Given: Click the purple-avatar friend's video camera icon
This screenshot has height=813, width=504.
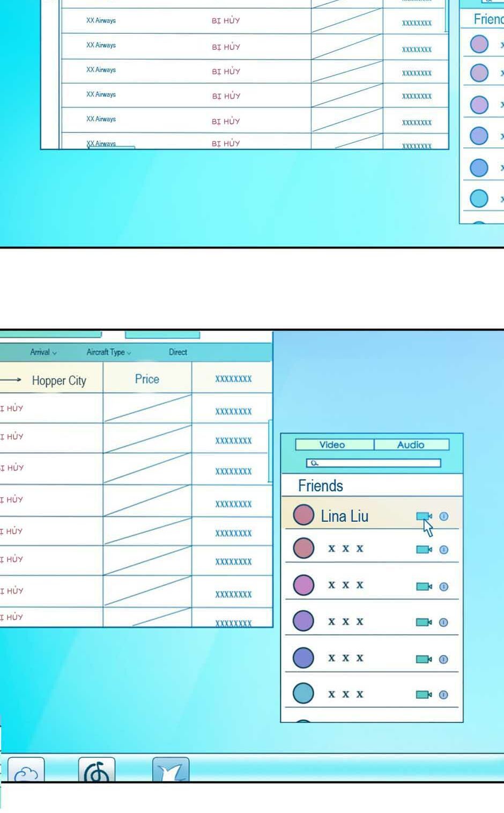Looking at the screenshot, I should coord(424,622).
